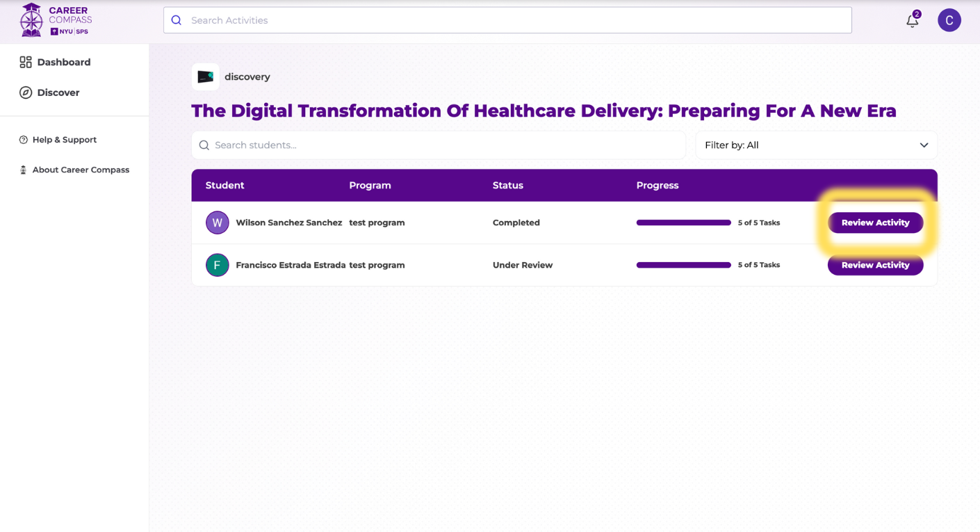Focus the Search Activities field
The width and height of the screenshot is (980, 532).
[x=514, y=20]
